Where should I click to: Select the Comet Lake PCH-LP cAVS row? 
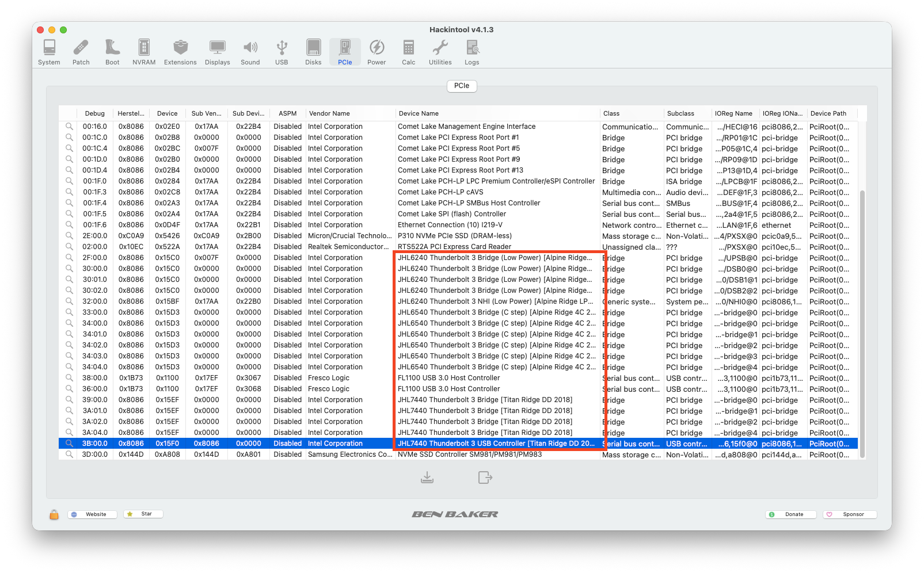458,192
